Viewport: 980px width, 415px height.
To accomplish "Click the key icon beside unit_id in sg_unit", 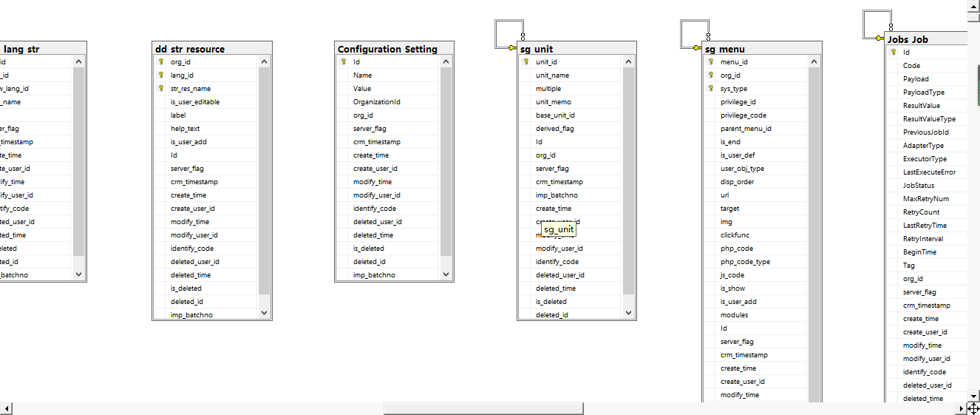I will 525,62.
